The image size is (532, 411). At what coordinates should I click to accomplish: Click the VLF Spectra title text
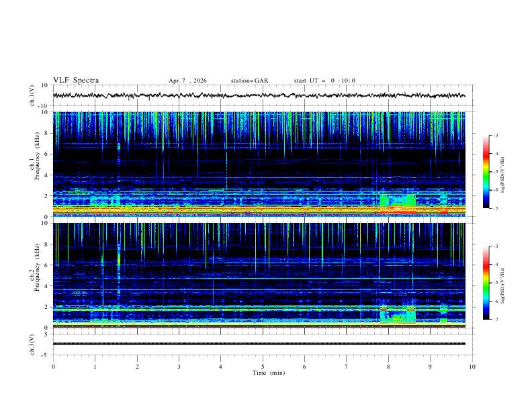[76, 81]
